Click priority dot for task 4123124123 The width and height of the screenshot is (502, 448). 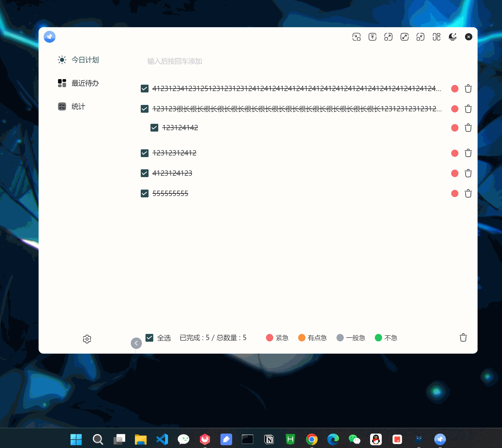(455, 173)
